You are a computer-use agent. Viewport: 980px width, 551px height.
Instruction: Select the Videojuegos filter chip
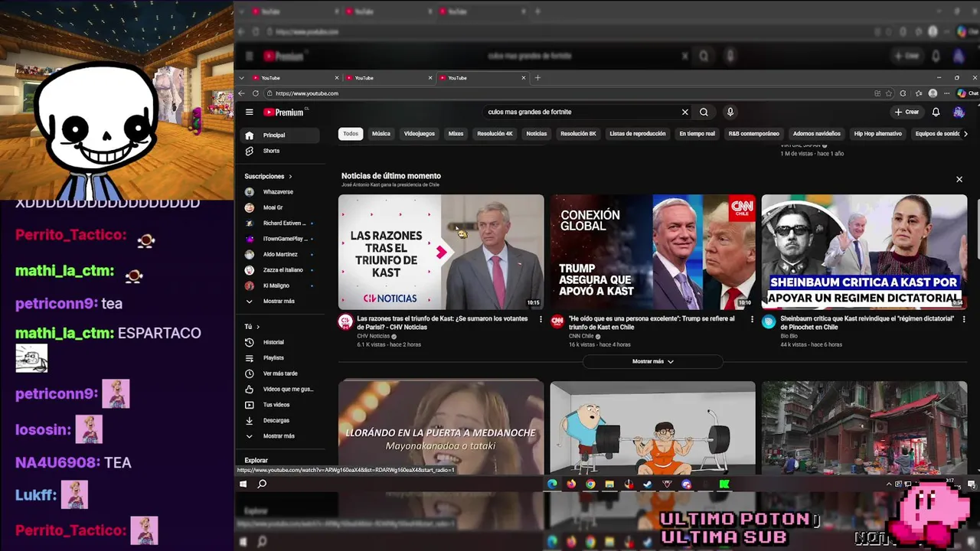(x=420, y=134)
